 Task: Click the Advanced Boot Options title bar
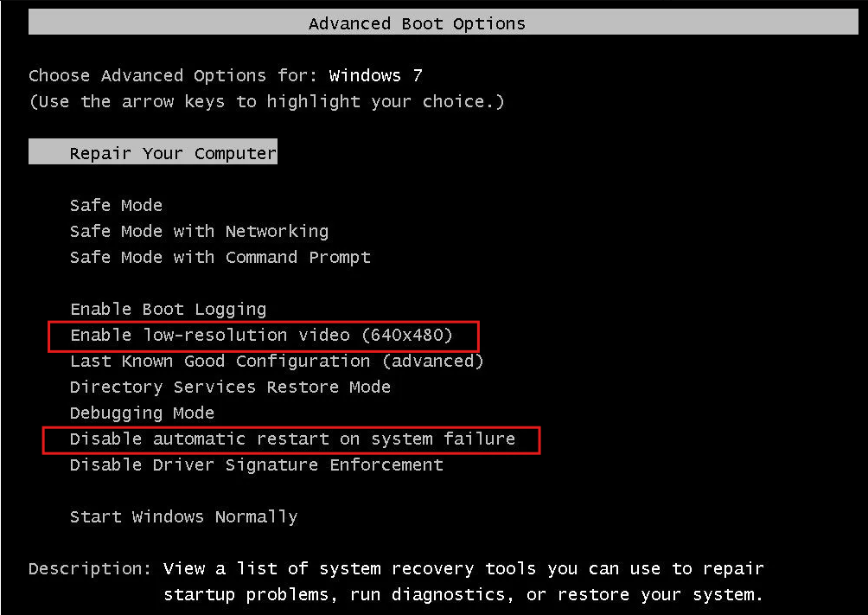pyautogui.click(x=444, y=23)
